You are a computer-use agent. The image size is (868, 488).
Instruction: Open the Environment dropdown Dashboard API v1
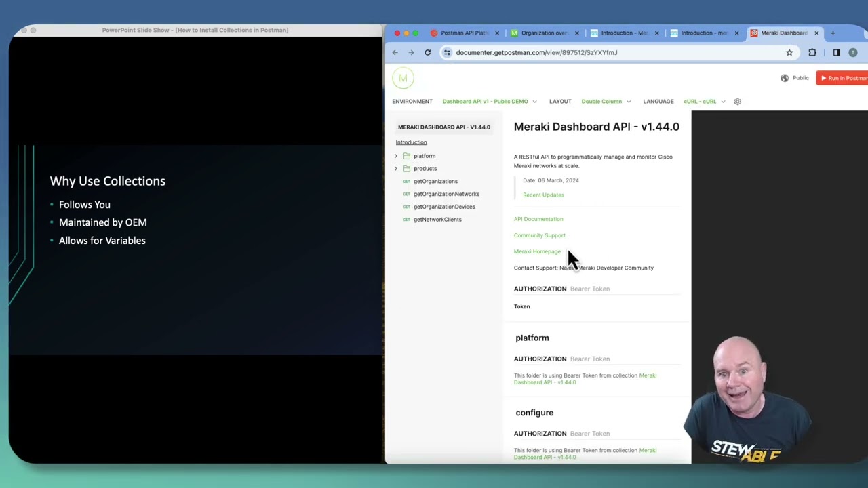(490, 102)
